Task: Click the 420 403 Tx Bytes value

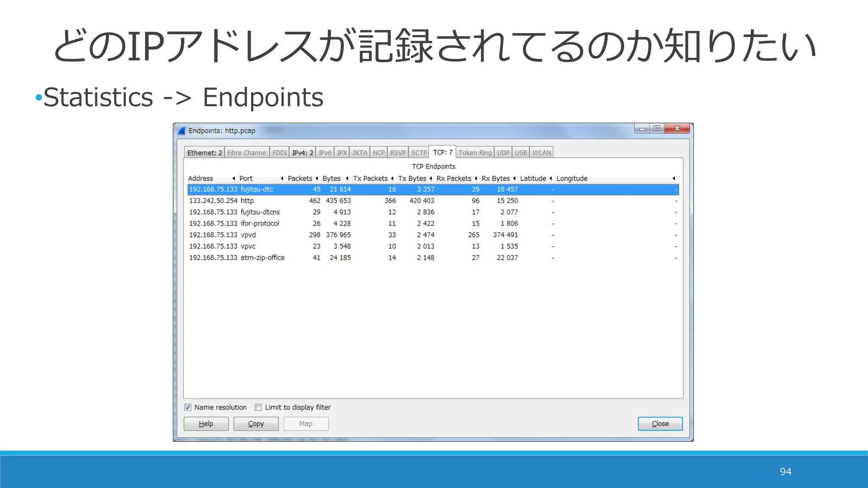Action: click(x=422, y=201)
